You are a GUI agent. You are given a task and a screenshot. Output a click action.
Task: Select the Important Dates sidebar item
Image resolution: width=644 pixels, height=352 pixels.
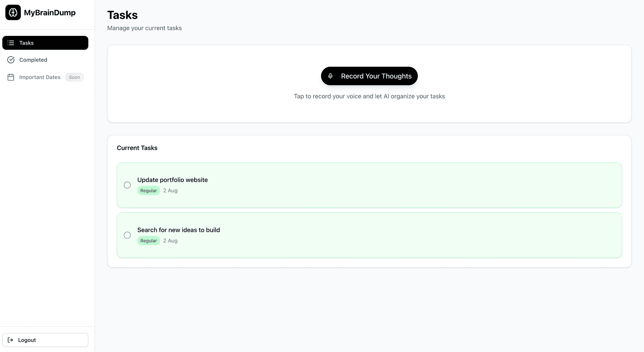40,77
